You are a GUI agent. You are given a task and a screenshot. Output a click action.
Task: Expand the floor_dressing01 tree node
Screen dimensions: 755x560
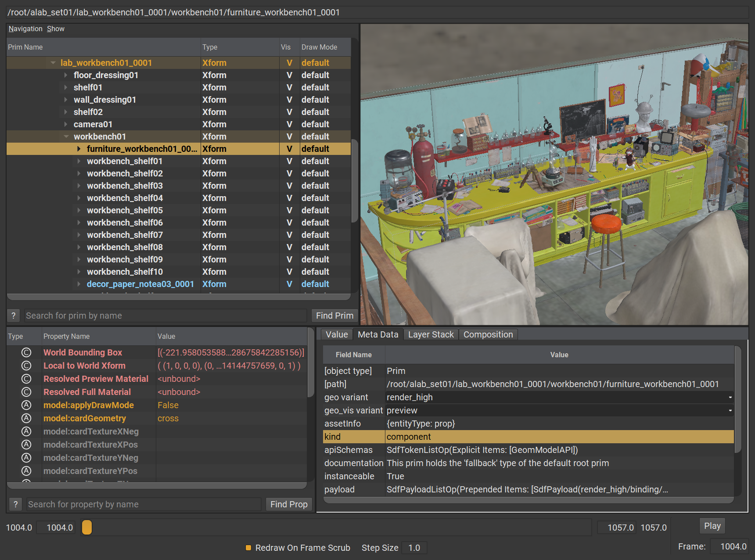(x=66, y=75)
